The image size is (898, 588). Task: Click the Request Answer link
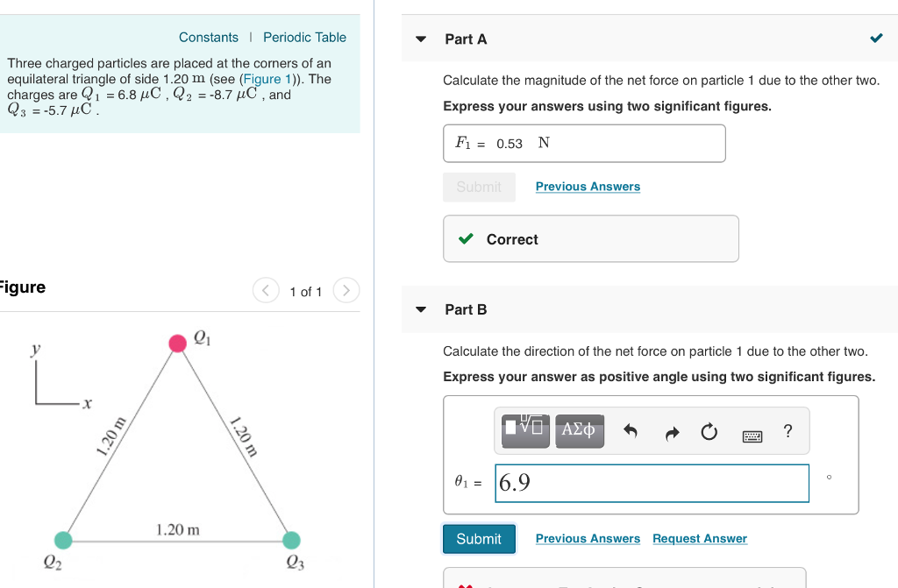pyautogui.click(x=699, y=538)
